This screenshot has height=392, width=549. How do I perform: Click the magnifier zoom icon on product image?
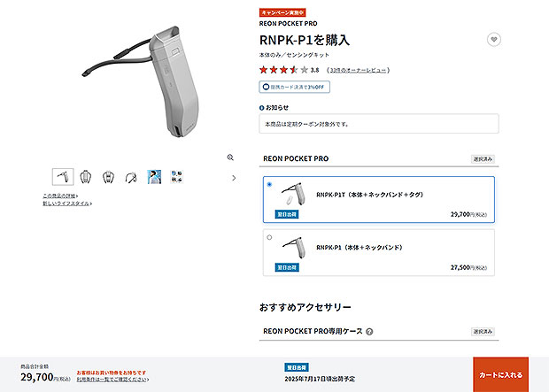[230, 158]
